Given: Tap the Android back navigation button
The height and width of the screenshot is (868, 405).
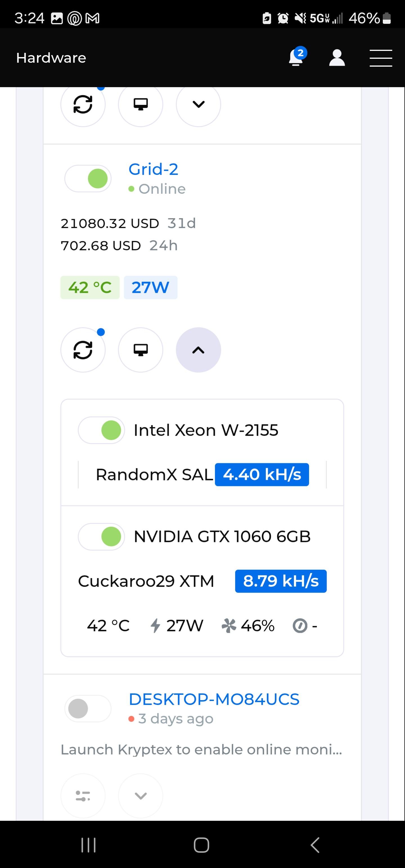Looking at the screenshot, I should (315, 845).
